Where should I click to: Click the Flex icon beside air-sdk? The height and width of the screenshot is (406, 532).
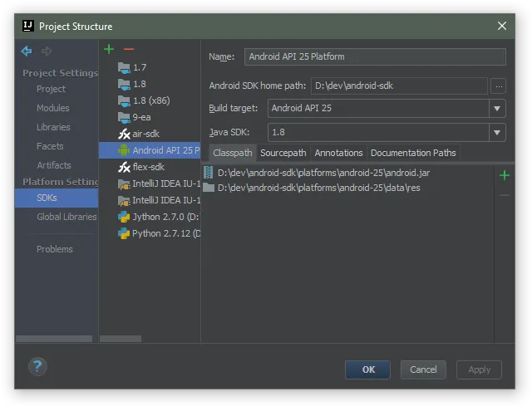click(x=124, y=134)
